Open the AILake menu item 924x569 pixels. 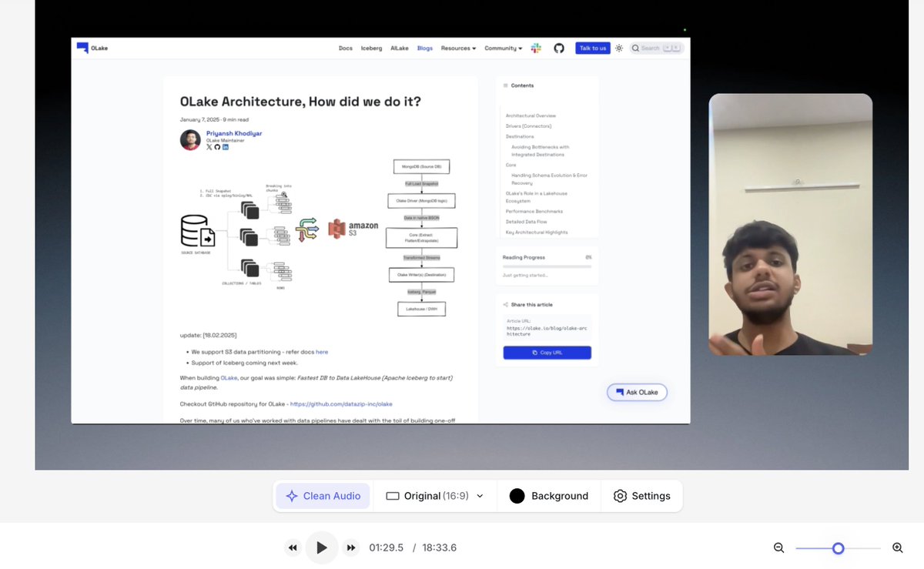[x=400, y=48]
